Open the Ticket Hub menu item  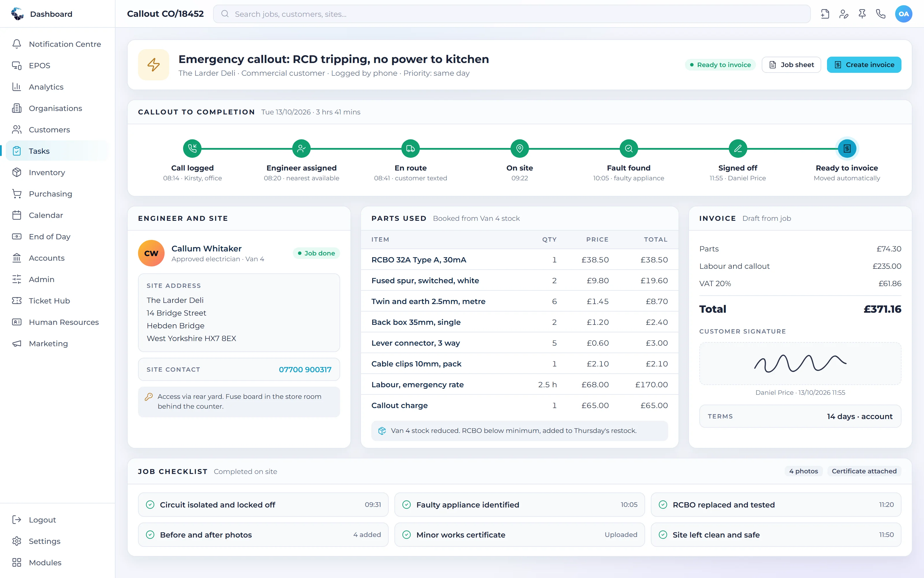pos(57,301)
